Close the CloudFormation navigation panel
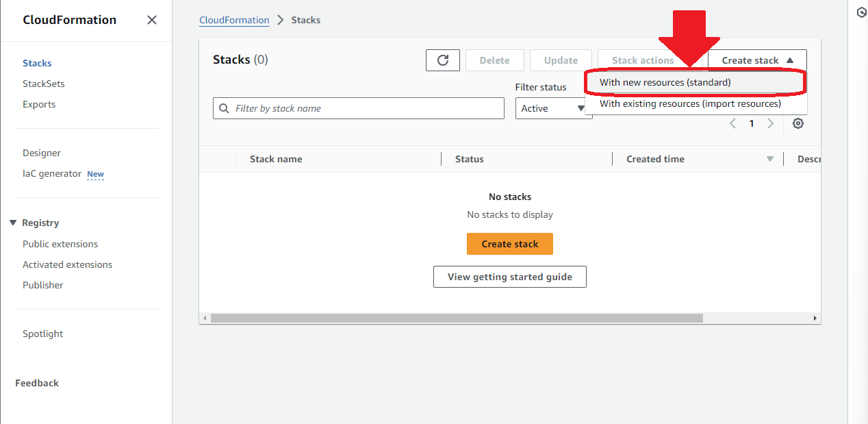Image resolution: width=868 pixels, height=424 pixels. click(x=152, y=20)
